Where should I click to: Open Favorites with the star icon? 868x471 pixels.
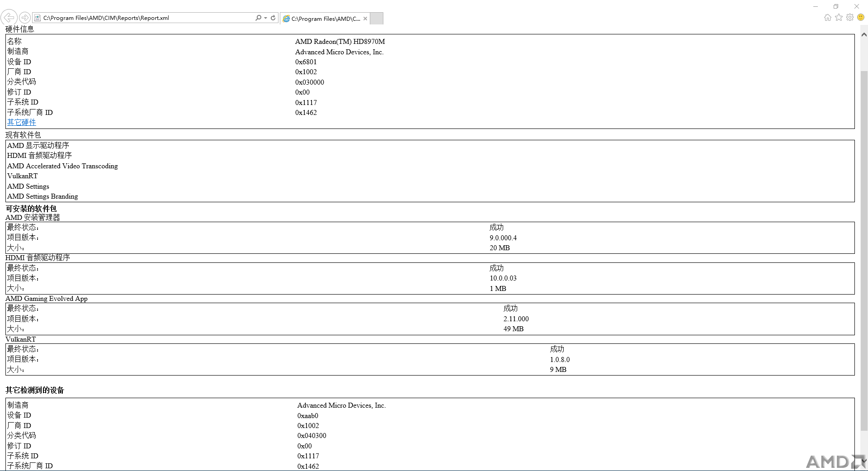coord(839,17)
